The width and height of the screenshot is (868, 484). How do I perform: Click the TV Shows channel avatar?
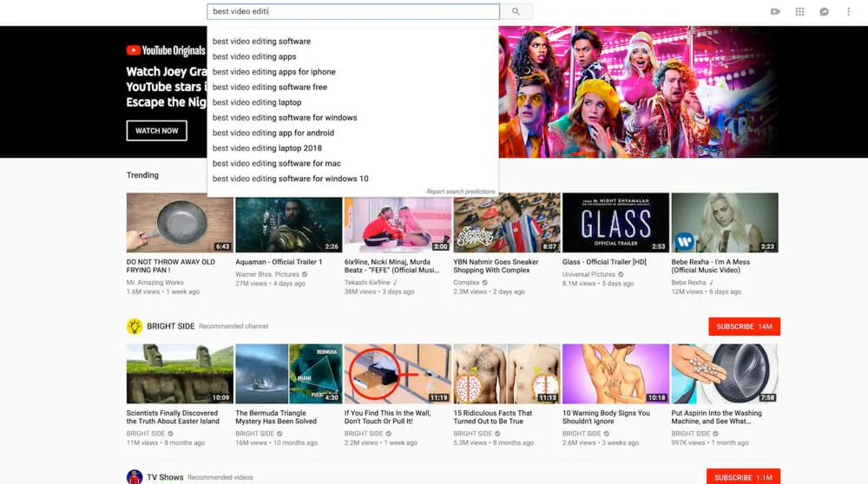point(135,477)
